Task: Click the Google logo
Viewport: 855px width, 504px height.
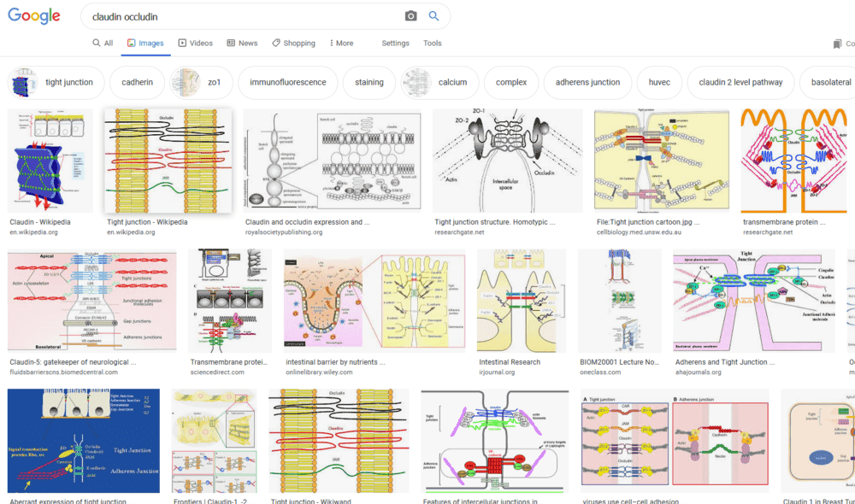Action: (34, 16)
